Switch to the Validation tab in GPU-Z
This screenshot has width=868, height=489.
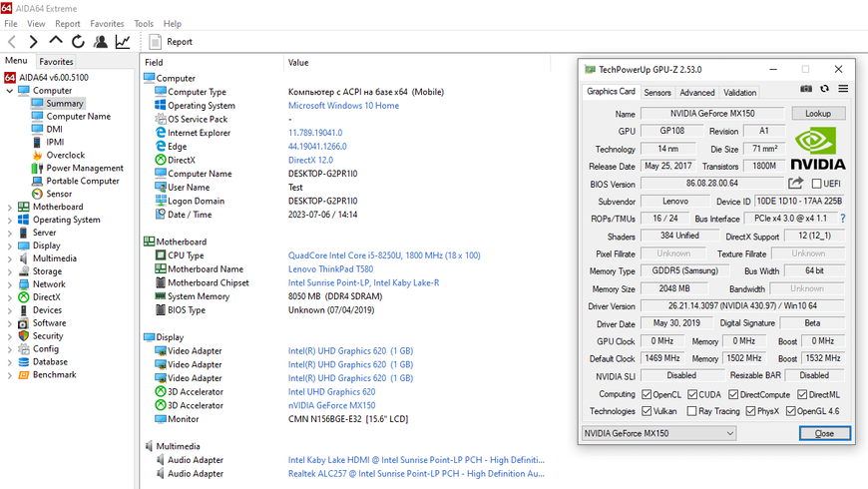click(x=739, y=93)
